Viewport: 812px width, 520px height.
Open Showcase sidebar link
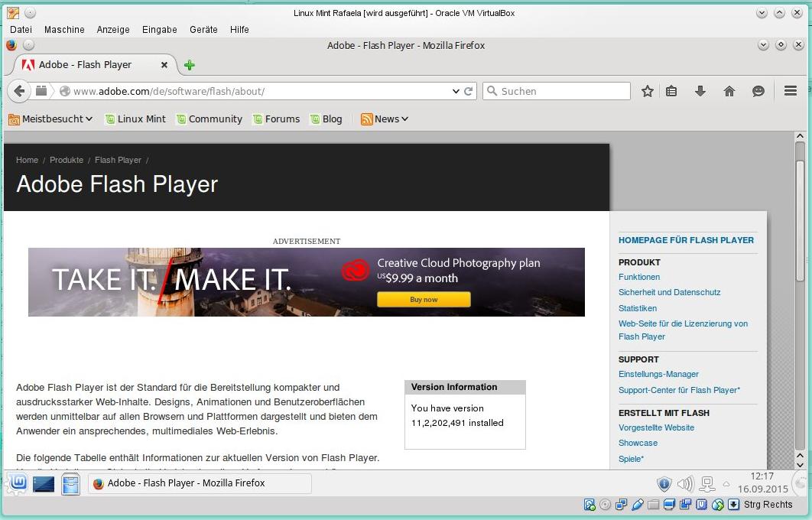(x=638, y=443)
